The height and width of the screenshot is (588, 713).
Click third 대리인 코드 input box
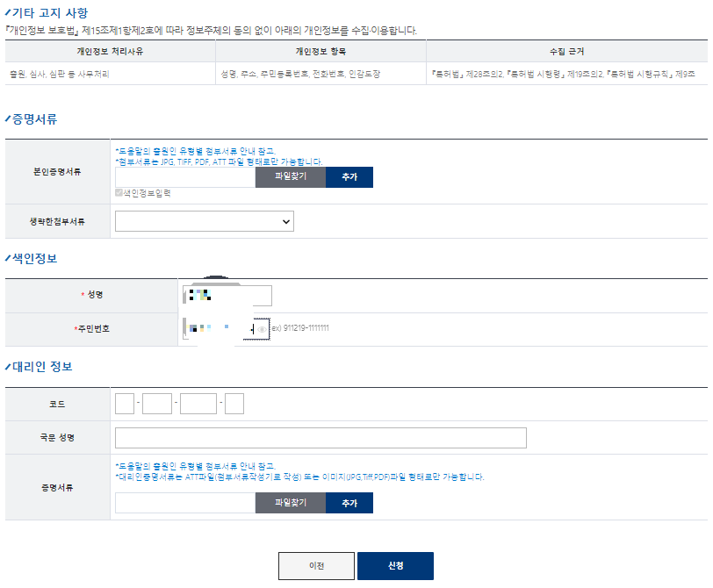(198, 404)
